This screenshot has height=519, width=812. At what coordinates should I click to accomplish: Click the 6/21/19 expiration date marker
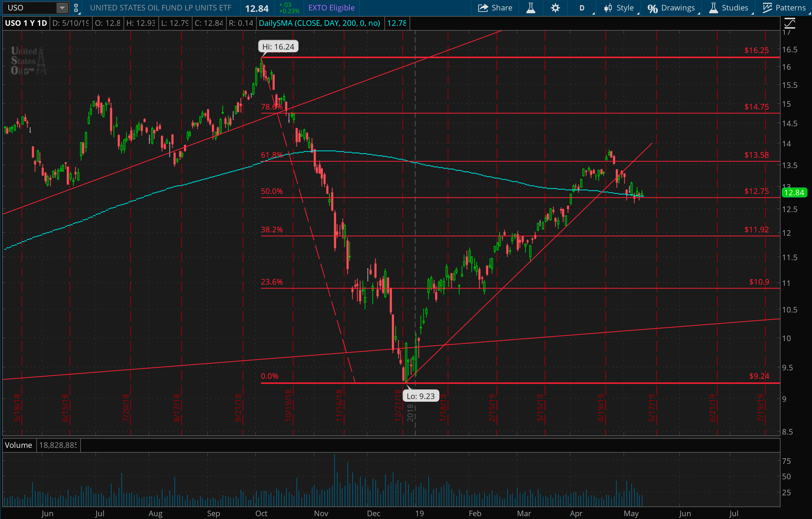(712, 408)
